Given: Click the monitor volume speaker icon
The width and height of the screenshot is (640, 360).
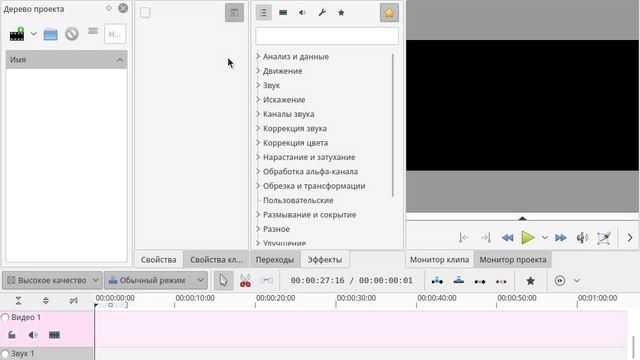Looking at the screenshot, I should coord(582,238).
